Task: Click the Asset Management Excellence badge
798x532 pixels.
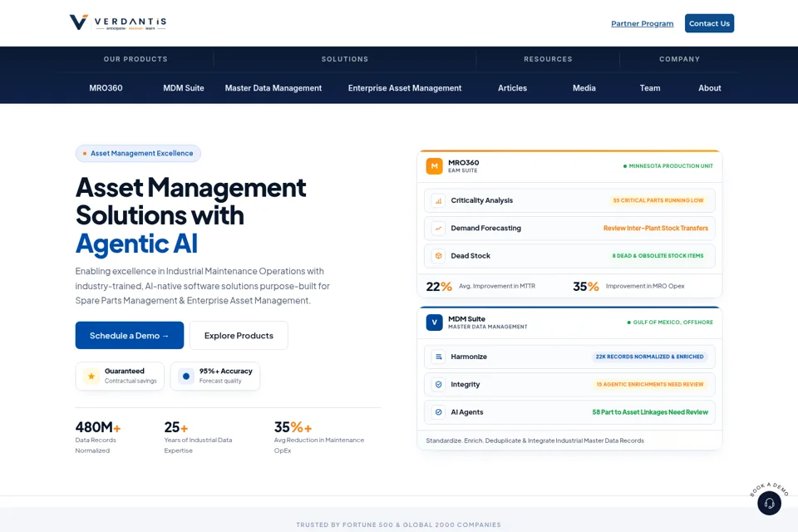Action: tap(138, 153)
